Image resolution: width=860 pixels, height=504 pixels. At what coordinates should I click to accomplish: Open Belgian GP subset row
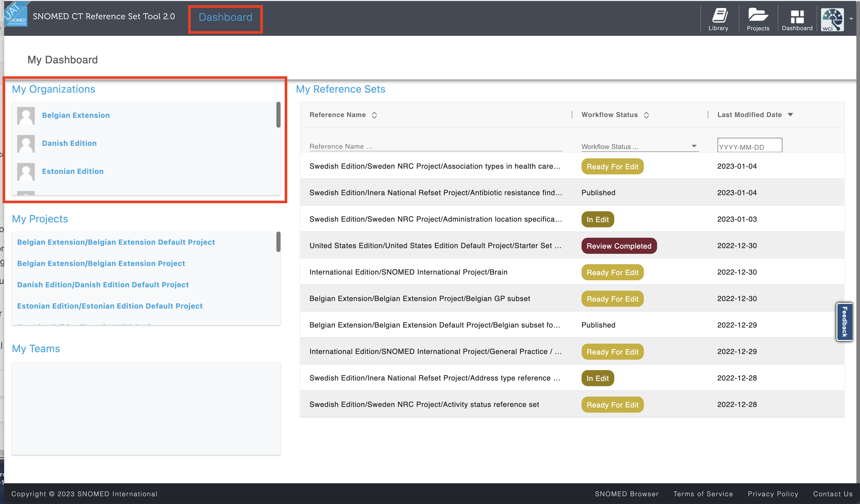click(x=420, y=298)
